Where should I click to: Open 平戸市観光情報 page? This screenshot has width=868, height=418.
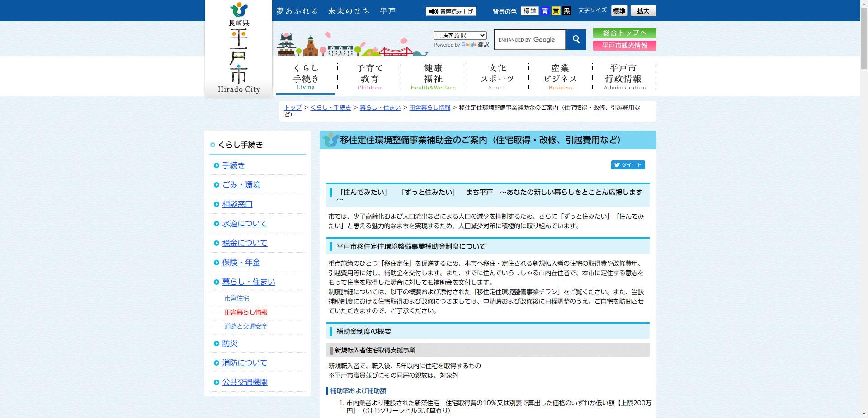click(625, 45)
